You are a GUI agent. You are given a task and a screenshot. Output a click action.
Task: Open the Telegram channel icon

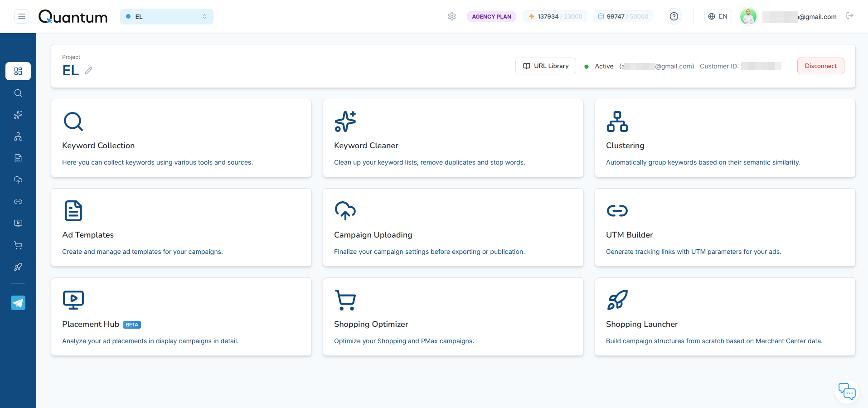[x=18, y=303]
